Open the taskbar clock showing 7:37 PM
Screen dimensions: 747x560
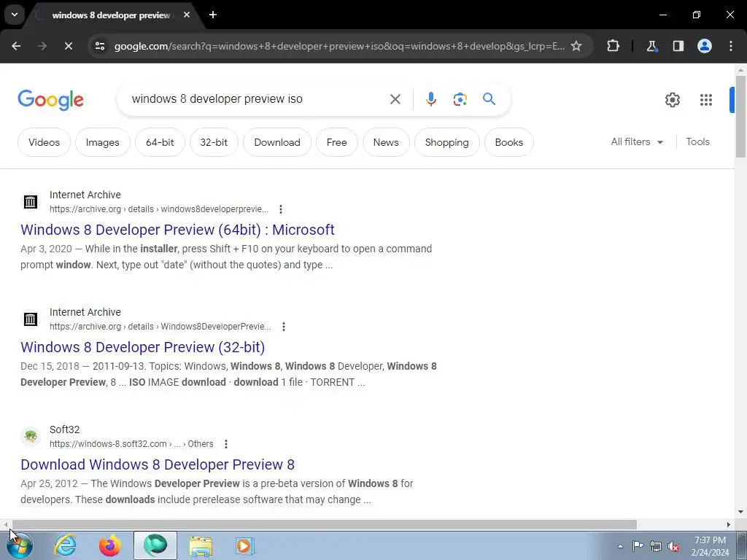pyautogui.click(x=711, y=546)
